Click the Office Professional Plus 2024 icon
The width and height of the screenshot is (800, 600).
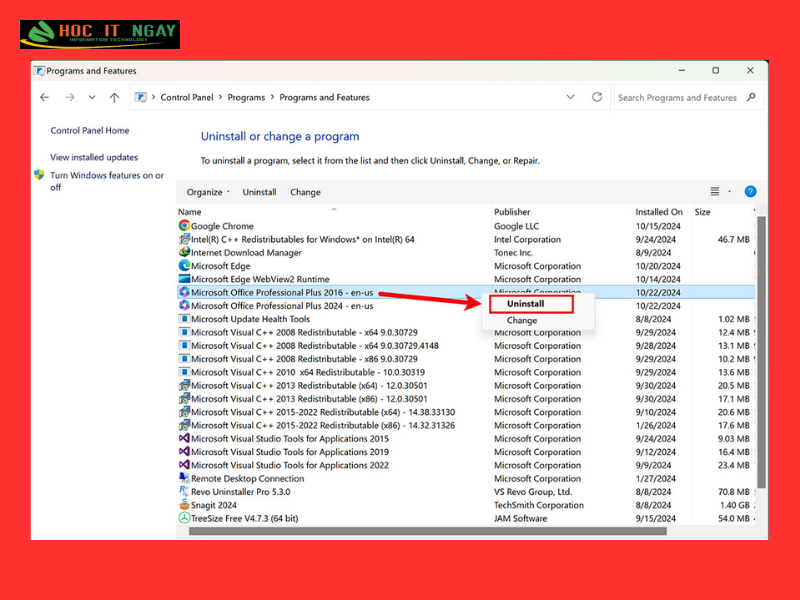click(x=184, y=305)
